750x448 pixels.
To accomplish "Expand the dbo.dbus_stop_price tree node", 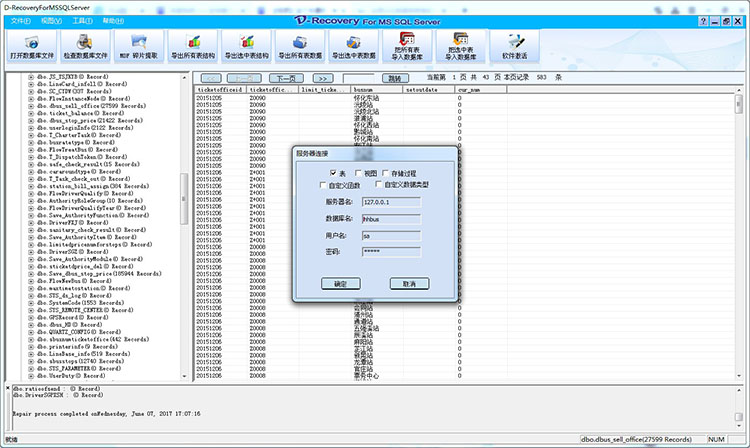I will coord(31,120).
